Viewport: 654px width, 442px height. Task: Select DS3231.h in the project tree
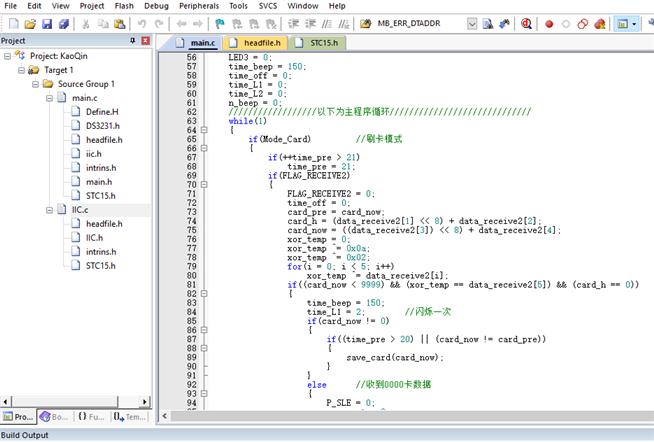103,126
